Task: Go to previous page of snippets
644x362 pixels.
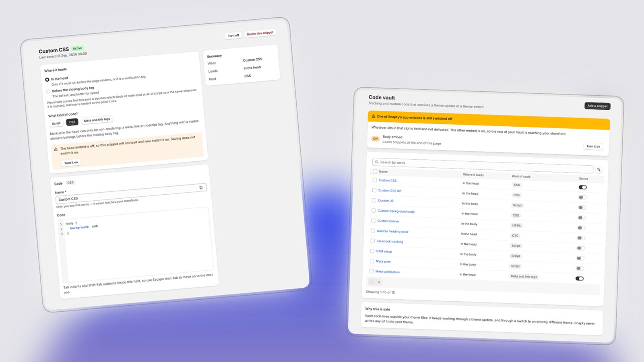Action: [372, 282]
